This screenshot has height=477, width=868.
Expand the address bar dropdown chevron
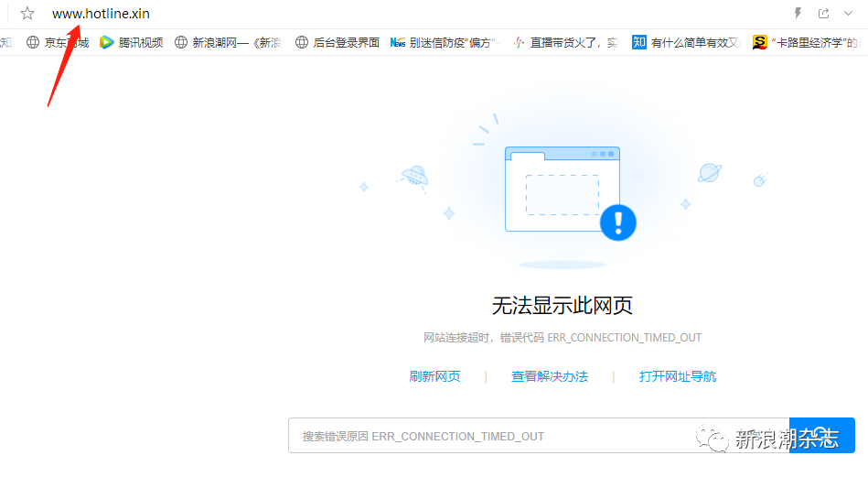click(x=848, y=14)
